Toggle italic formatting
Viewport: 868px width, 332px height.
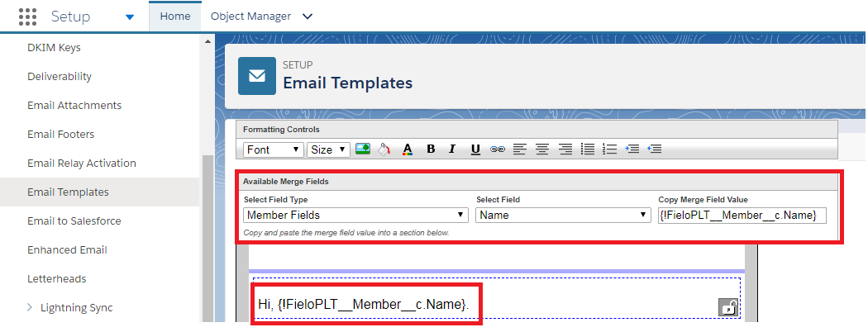(x=452, y=149)
